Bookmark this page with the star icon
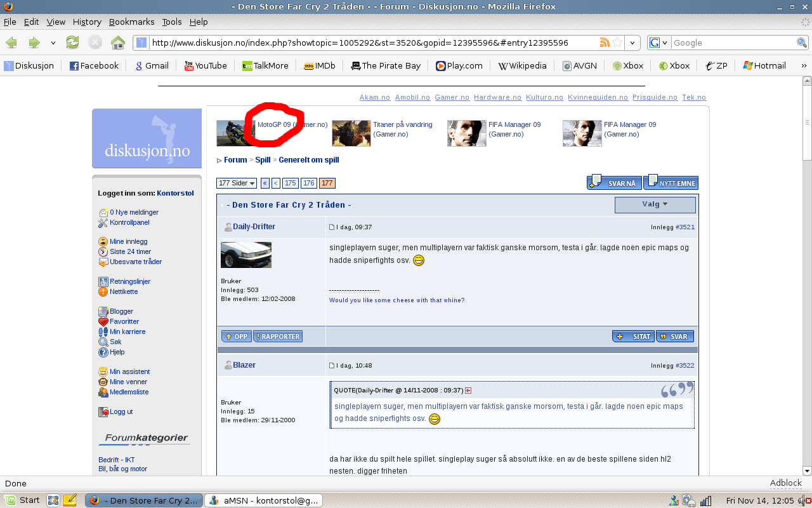 pyautogui.click(x=617, y=43)
